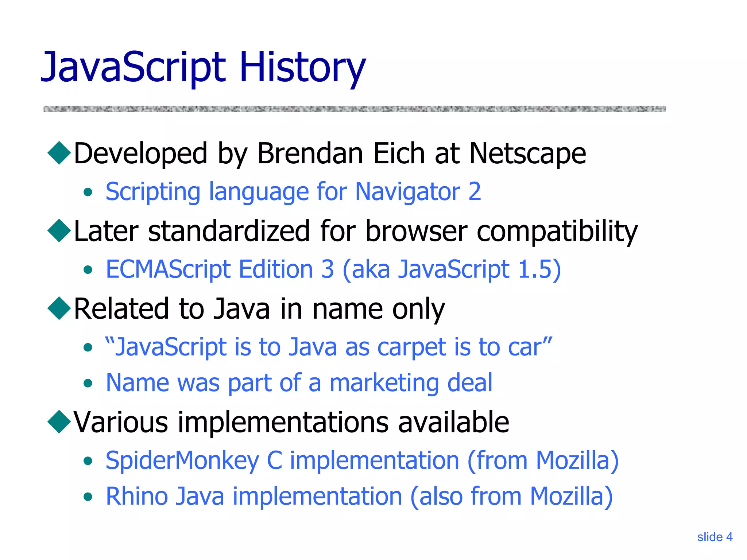Click the diamond bullet beside "Developed by Brendan Eich"
This screenshot has height=560, width=747.
pyautogui.click(x=59, y=153)
